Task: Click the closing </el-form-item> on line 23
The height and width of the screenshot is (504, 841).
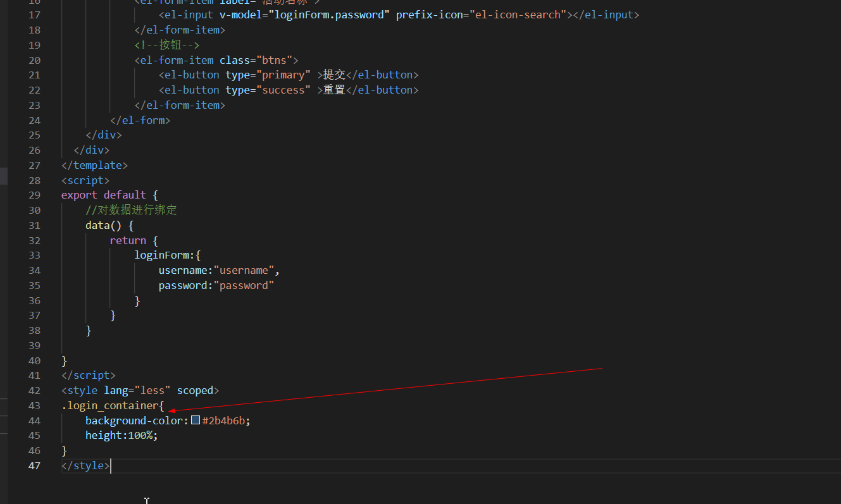Action: [180, 105]
